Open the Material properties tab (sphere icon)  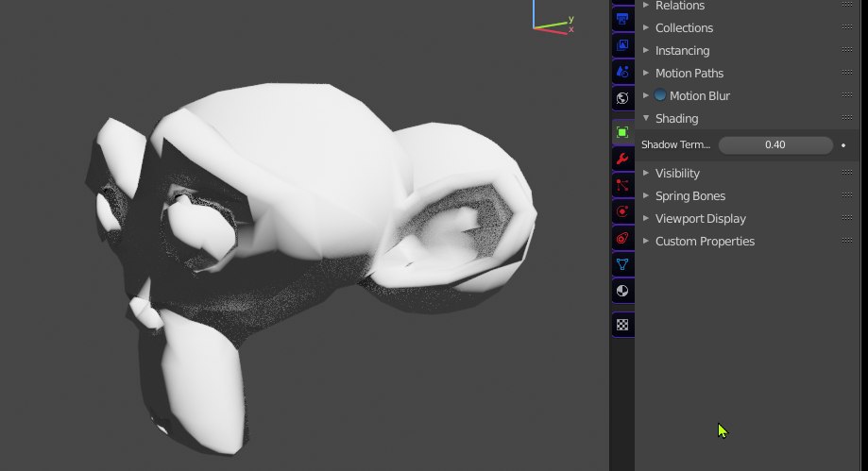click(622, 291)
